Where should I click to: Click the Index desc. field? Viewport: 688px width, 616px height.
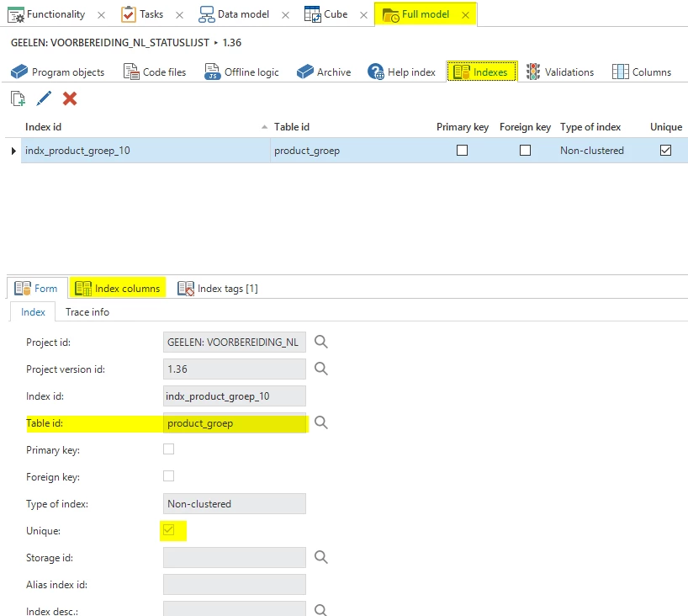[235, 608]
